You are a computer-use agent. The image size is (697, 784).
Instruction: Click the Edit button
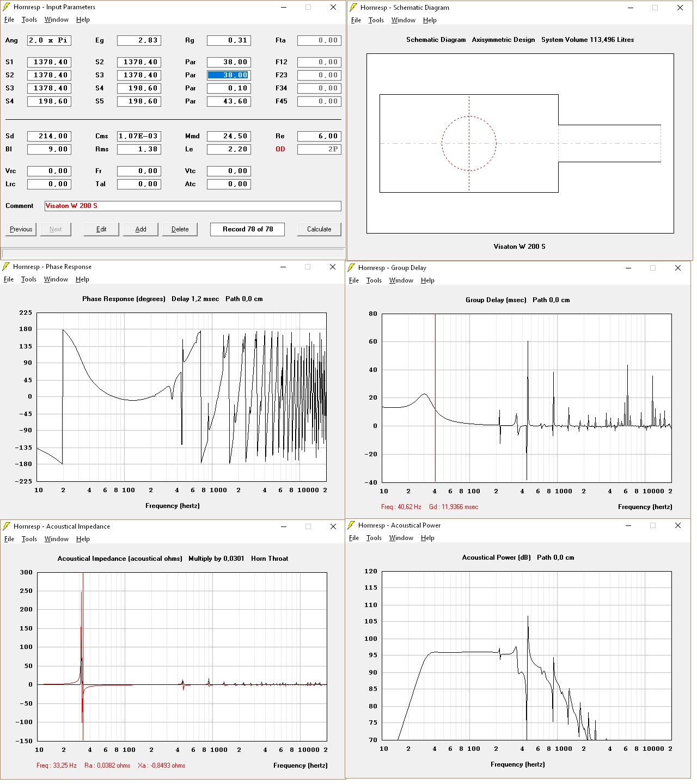click(101, 229)
